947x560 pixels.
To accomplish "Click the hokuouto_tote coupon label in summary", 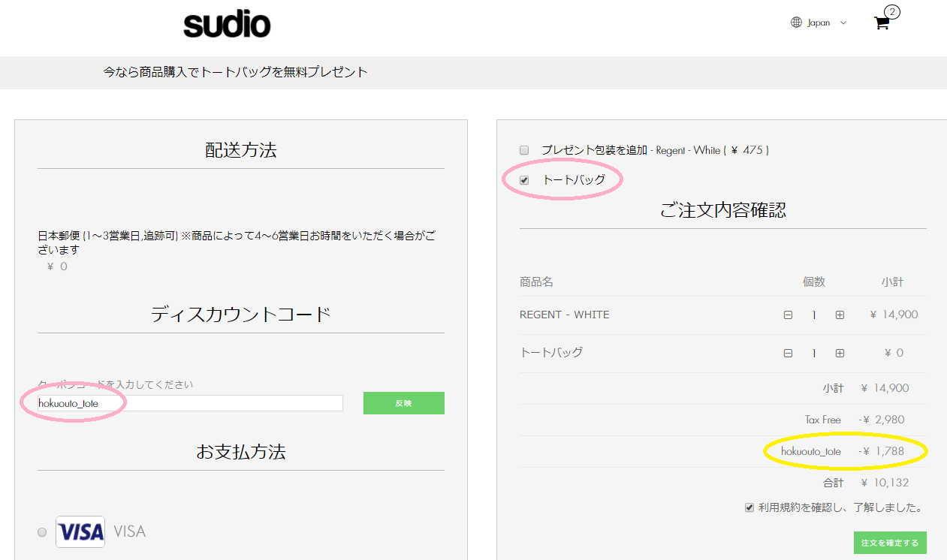I will coord(811,451).
